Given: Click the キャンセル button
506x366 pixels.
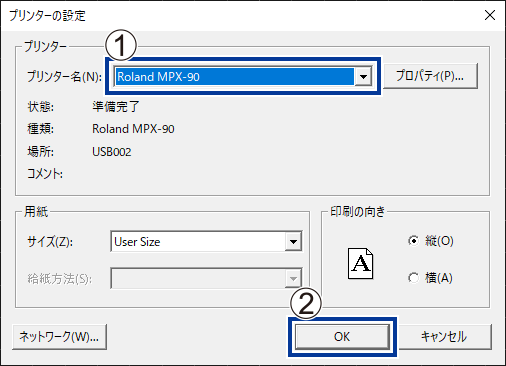Looking at the screenshot, I should point(444,337).
